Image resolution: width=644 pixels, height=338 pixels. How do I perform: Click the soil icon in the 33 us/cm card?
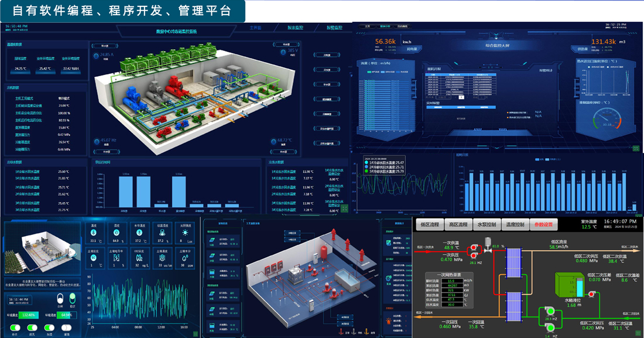click(x=162, y=258)
